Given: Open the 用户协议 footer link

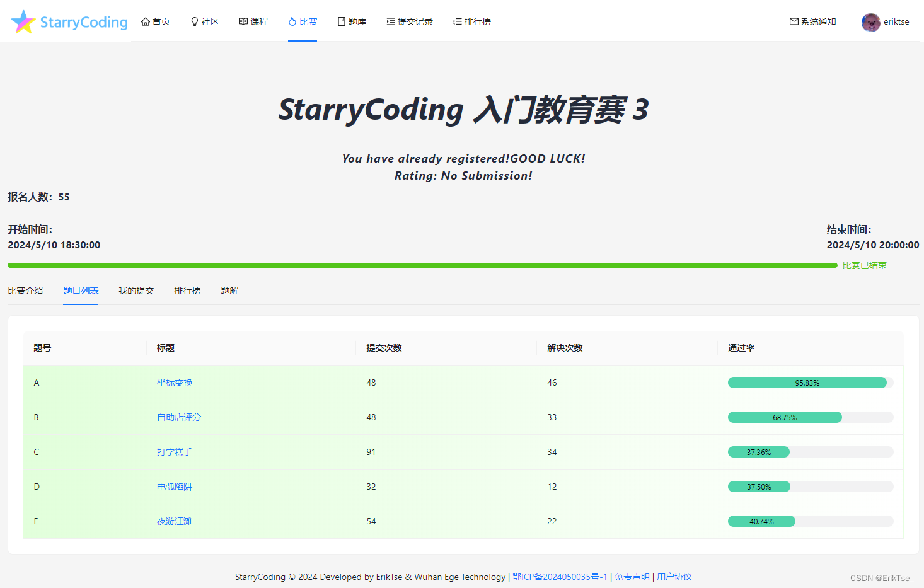Looking at the screenshot, I should 674,577.
